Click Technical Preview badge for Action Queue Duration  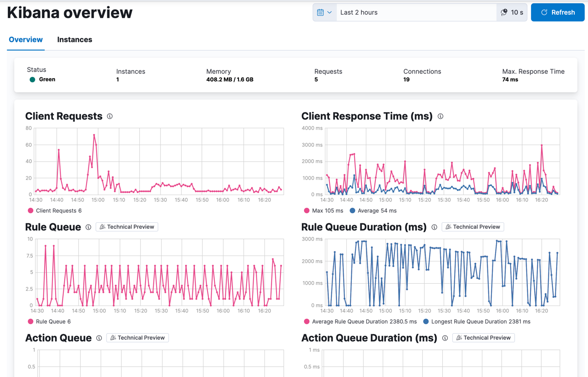click(483, 338)
